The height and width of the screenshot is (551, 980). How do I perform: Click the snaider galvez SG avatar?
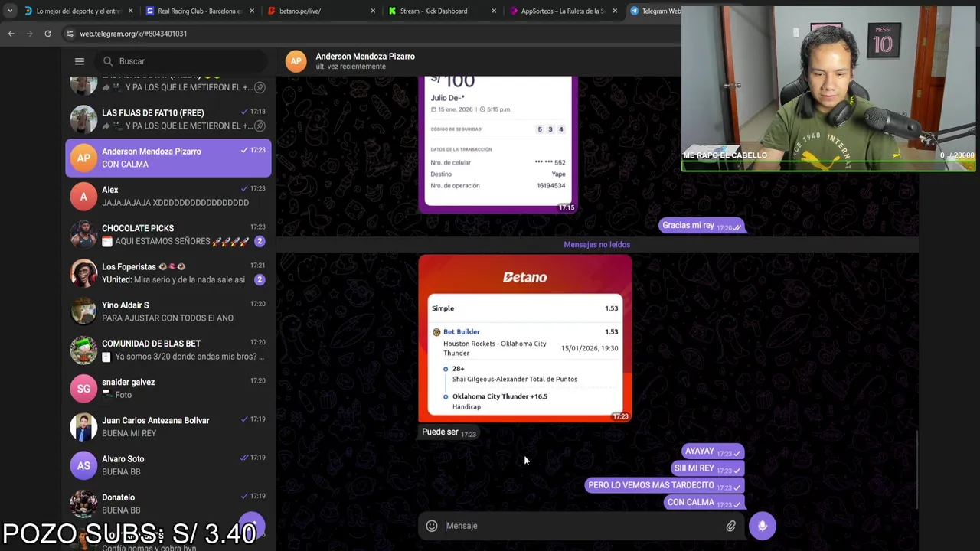[x=83, y=389]
